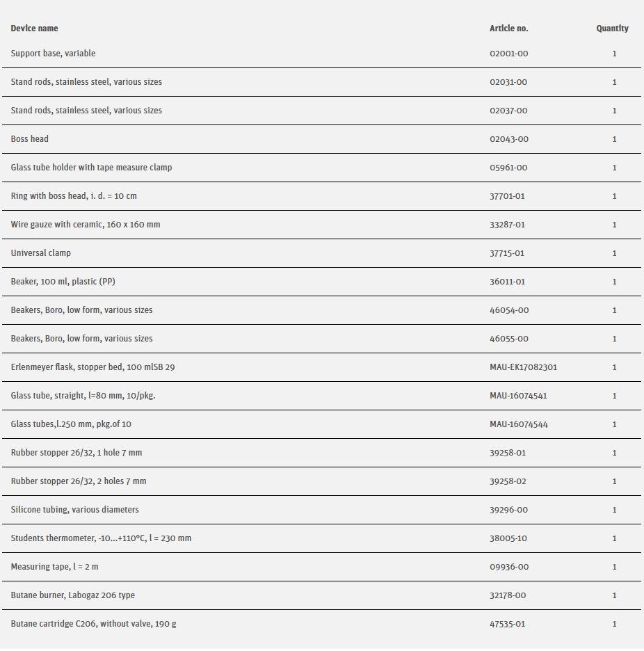Viewport: 644px width, 651px height.
Task: Click Rubber stopper 26/32, 2 holes entry
Action: (79, 481)
